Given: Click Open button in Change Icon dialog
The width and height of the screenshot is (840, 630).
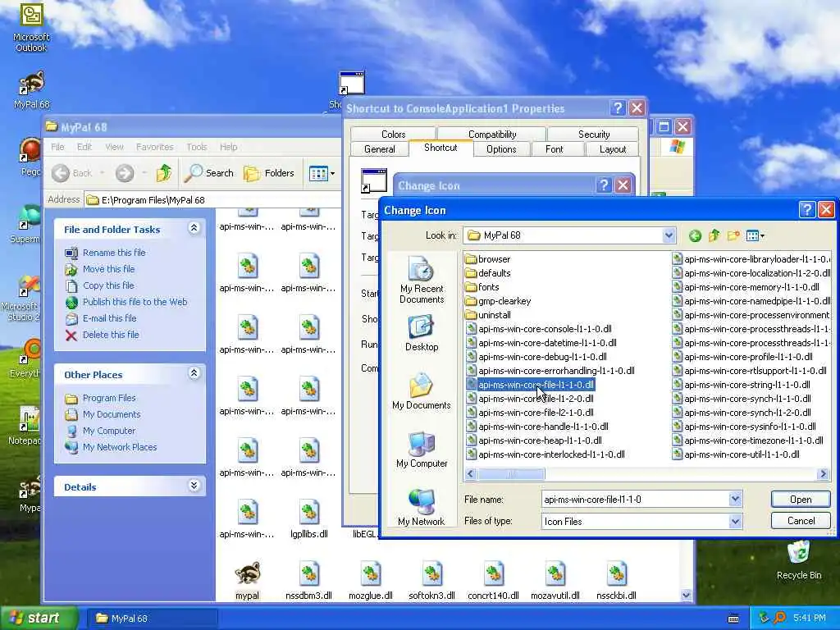Looking at the screenshot, I should (801, 500).
